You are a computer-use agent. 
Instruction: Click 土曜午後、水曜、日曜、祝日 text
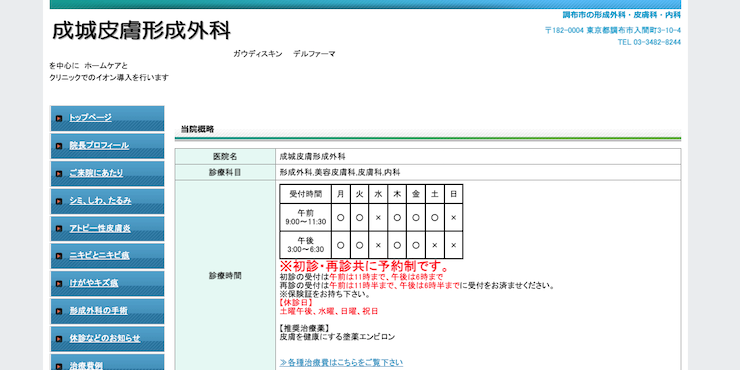click(x=329, y=311)
